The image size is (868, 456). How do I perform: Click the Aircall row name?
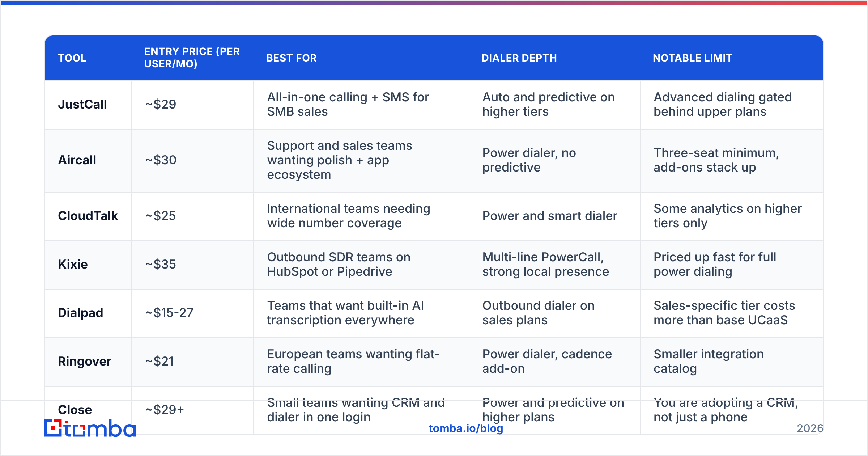tap(77, 160)
